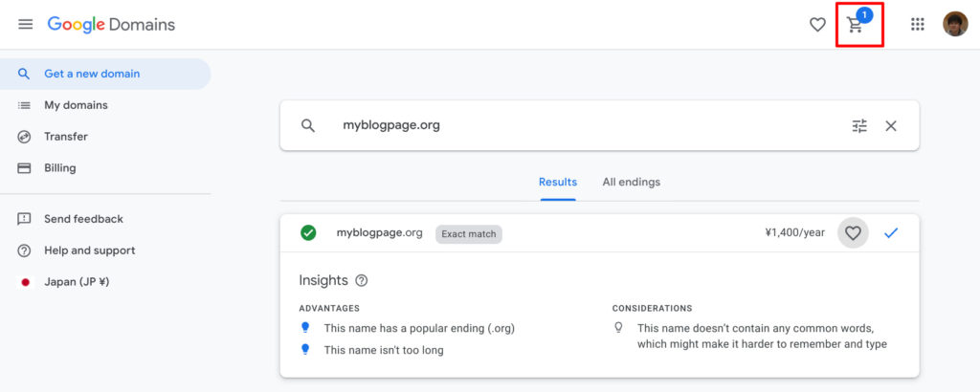Switch to the All endings tab
980x392 pixels.
(632, 183)
